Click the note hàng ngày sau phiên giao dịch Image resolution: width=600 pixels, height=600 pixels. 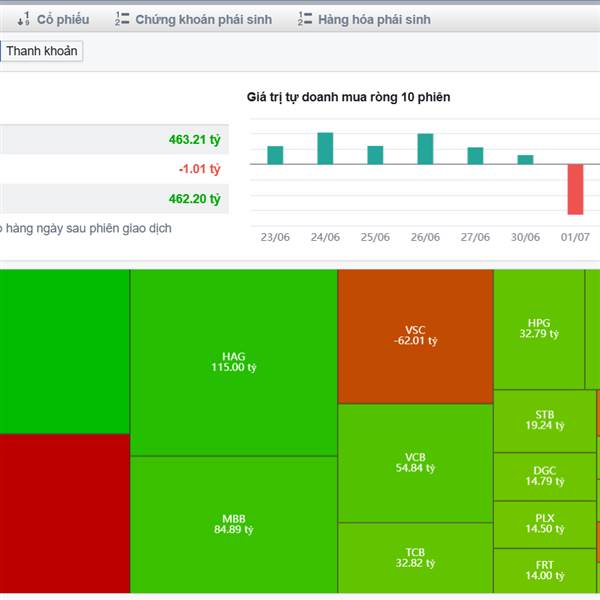point(88,228)
